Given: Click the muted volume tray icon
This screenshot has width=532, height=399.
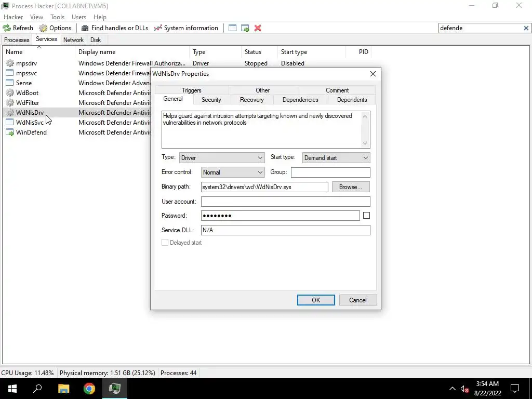Looking at the screenshot, I should pyautogui.click(x=464, y=389).
